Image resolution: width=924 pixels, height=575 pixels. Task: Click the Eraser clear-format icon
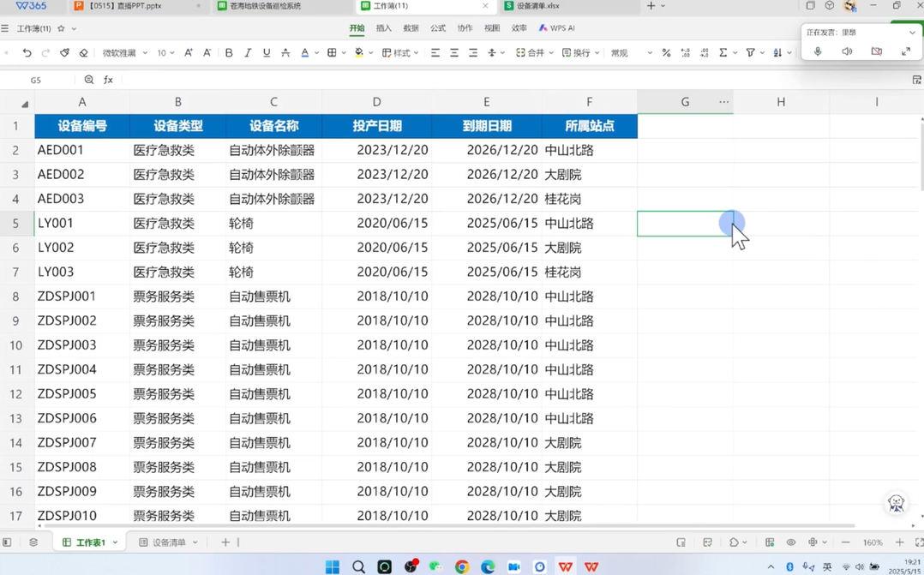point(84,53)
